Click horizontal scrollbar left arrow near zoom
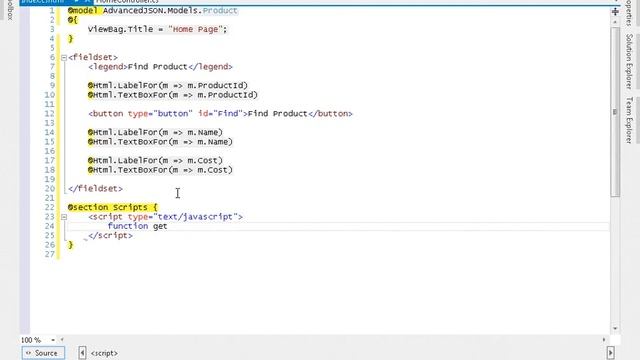The image size is (640, 360). 62,340
